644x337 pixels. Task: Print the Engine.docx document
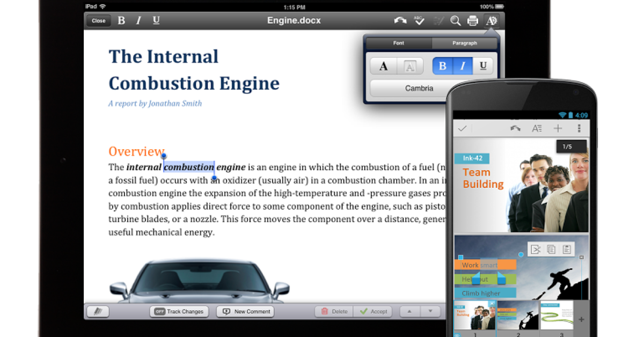pyautogui.click(x=473, y=21)
